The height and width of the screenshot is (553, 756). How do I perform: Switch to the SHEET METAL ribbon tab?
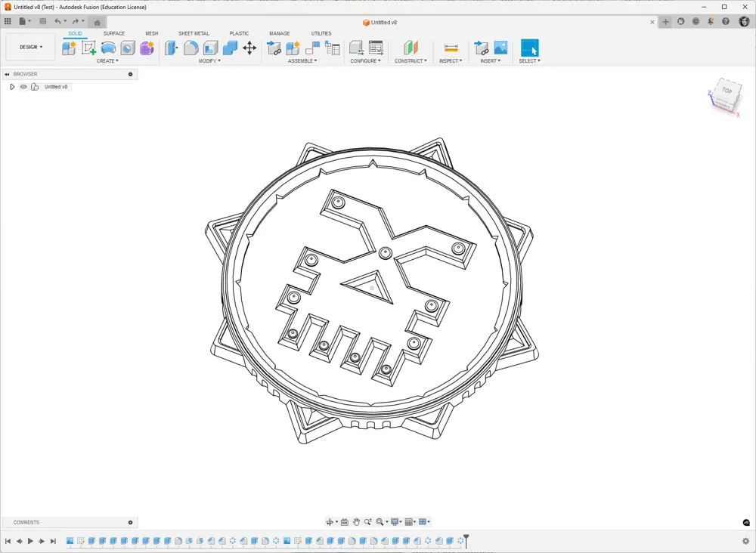point(194,33)
